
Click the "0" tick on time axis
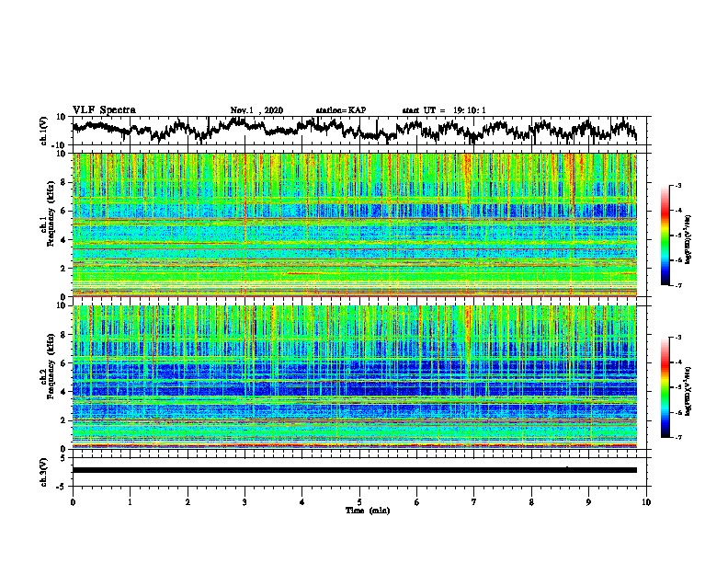[x=73, y=502]
